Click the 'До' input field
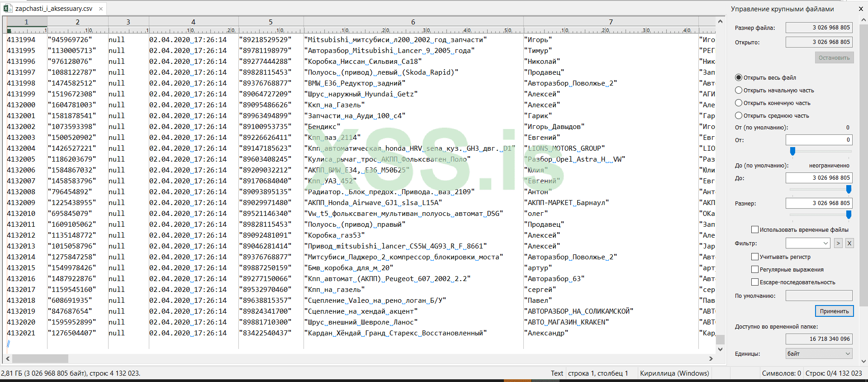The height and width of the screenshot is (382, 868). pos(819,178)
